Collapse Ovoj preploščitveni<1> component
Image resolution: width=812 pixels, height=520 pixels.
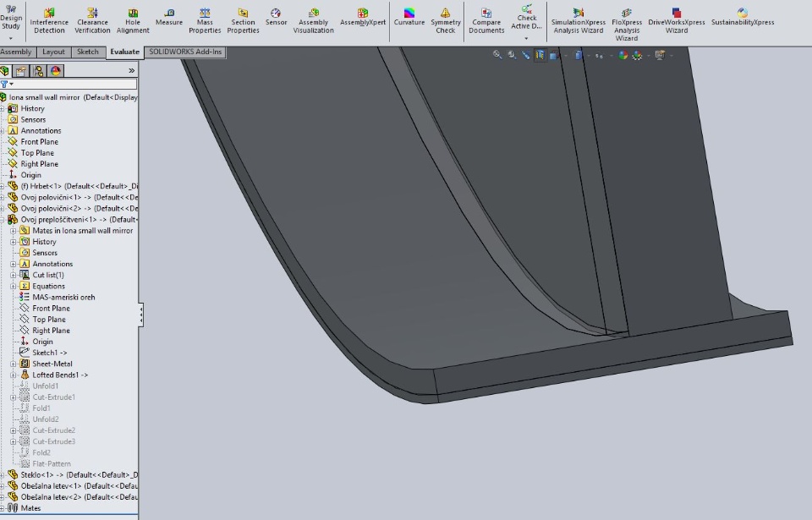point(2,220)
